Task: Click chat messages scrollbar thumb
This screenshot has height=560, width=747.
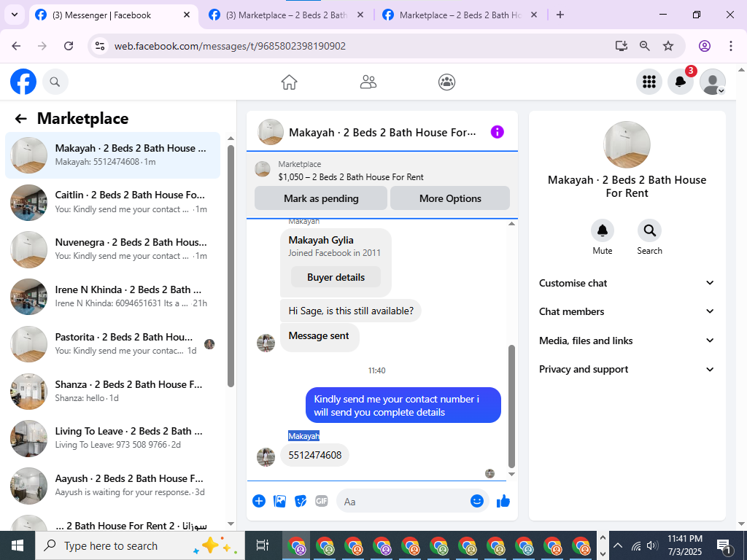Action: point(511,406)
